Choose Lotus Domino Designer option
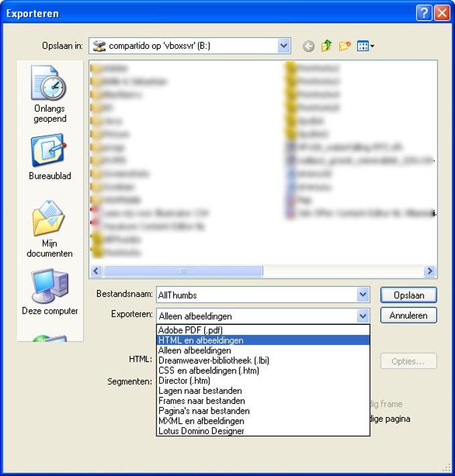 pyautogui.click(x=263, y=431)
